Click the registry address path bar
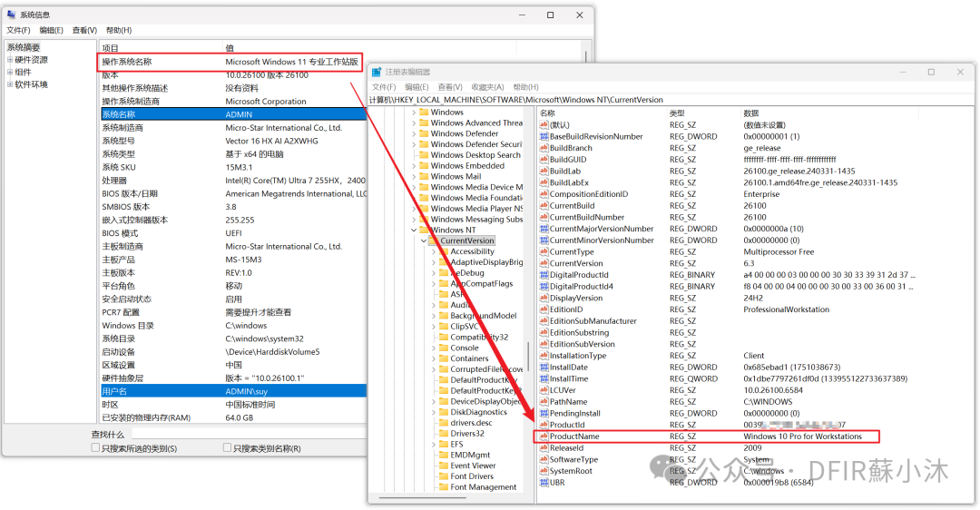The image size is (980, 510). click(670, 100)
